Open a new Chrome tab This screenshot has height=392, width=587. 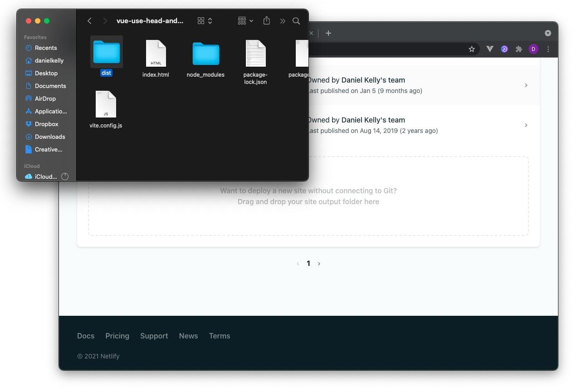[328, 33]
